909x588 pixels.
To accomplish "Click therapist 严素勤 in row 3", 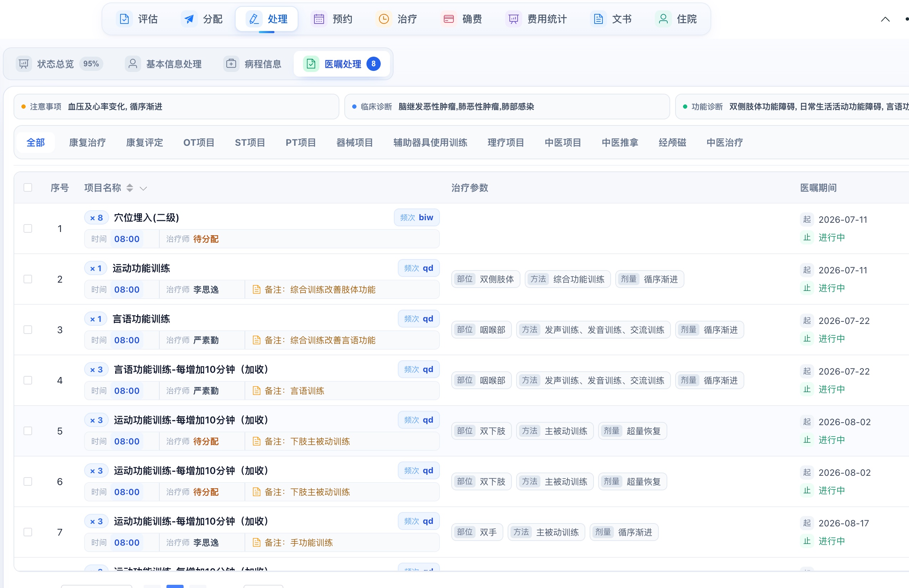I will [206, 340].
